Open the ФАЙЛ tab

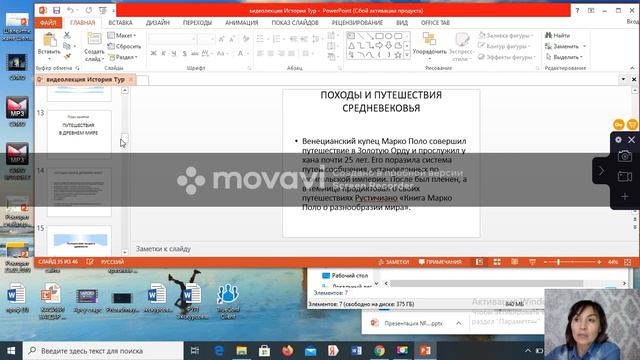(x=48, y=23)
